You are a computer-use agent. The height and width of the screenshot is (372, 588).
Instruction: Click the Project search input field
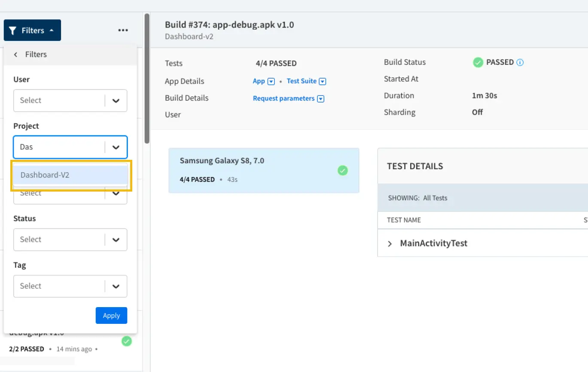[59, 147]
